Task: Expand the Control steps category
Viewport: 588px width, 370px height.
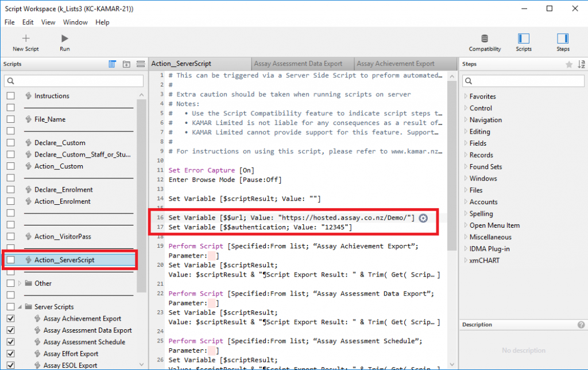Action: (465, 108)
